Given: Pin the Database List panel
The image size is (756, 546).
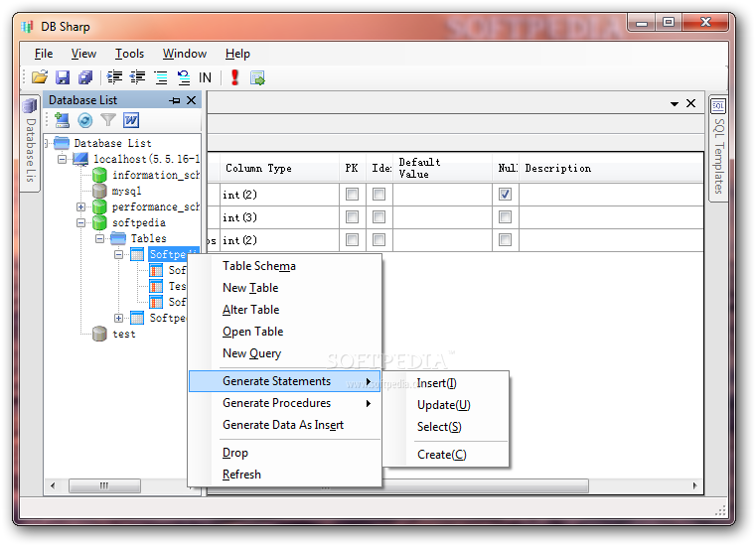Looking at the screenshot, I should tap(175, 100).
